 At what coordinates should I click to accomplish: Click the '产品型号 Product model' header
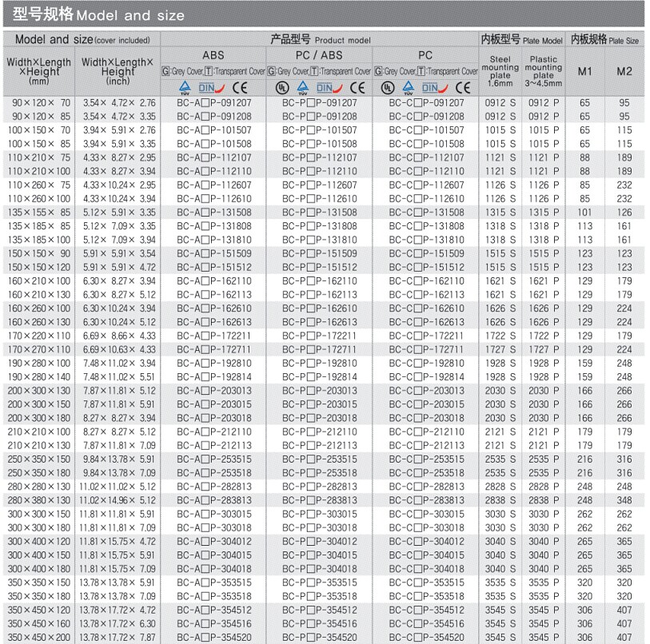click(x=320, y=39)
